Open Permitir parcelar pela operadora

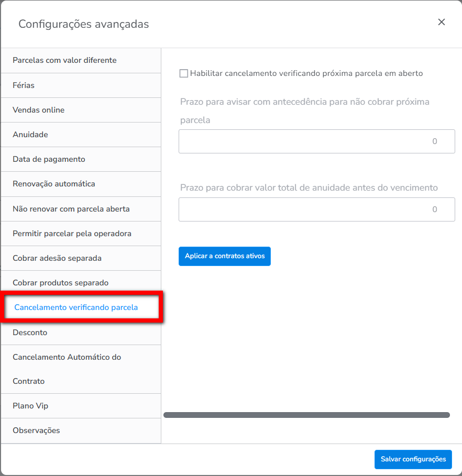click(x=72, y=234)
